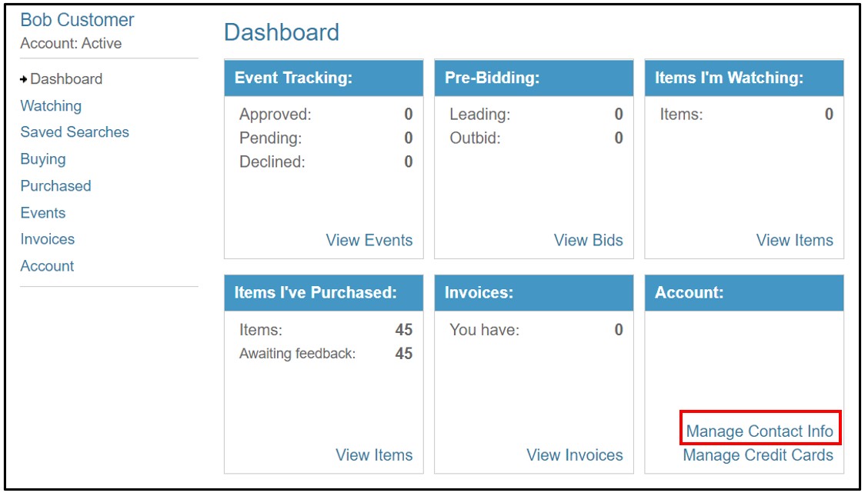Viewport: 868px width, 496px height.
Task: Navigate to Events via sidebar
Action: pyautogui.click(x=43, y=212)
